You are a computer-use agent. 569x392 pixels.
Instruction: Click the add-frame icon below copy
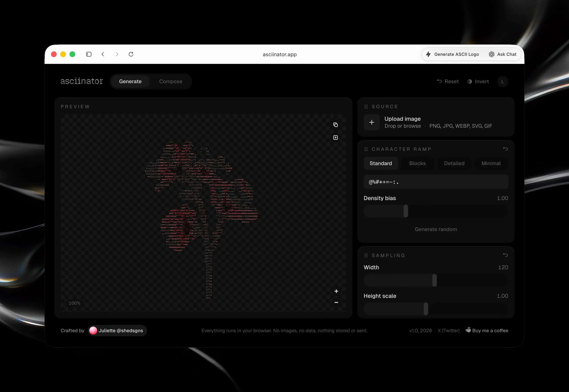click(335, 138)
